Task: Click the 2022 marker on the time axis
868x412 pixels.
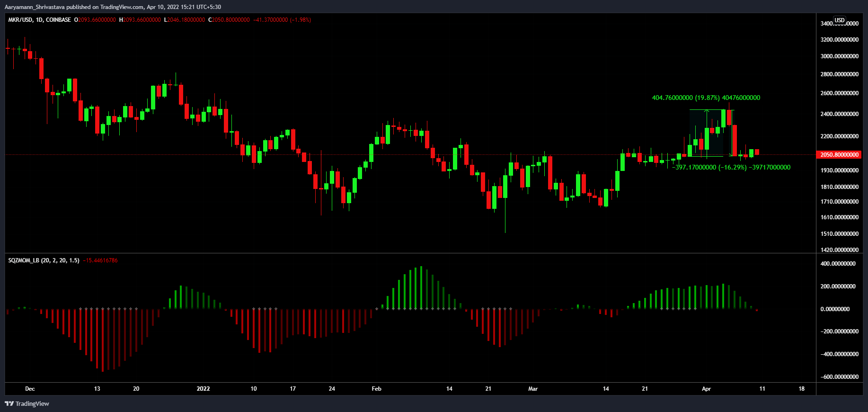Action: click(x=203, y=389)
